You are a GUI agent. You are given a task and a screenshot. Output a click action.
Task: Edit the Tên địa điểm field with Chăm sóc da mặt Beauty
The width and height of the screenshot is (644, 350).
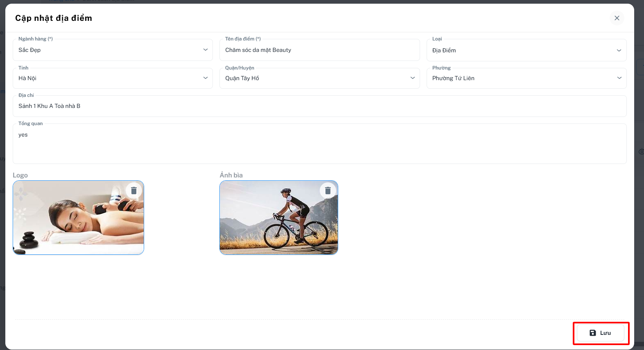point(320,50)
